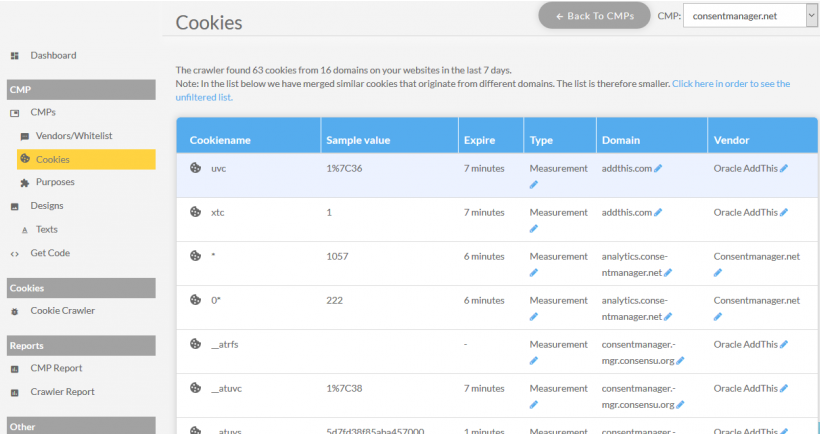This screenshot has width=820, height=434.
Task: Open the Cookies menu item
Action: pos(53,159)
